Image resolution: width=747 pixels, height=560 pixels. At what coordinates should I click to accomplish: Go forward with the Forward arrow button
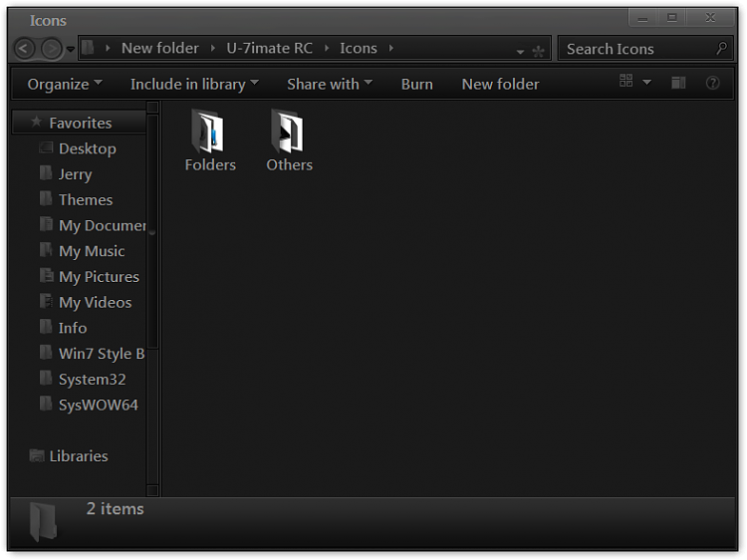pyautogui.click(x=52, y=48)
